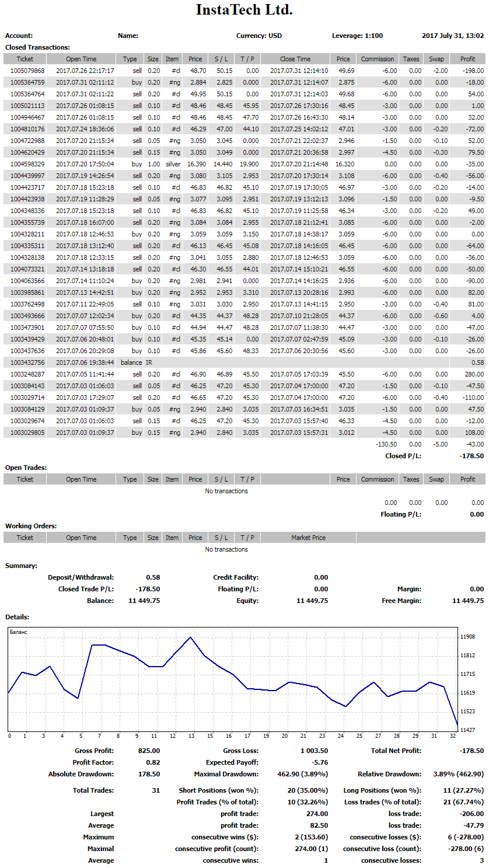Click ticket 1004073321
This screenshot has width=489, height=868.
tap(27, 269)
